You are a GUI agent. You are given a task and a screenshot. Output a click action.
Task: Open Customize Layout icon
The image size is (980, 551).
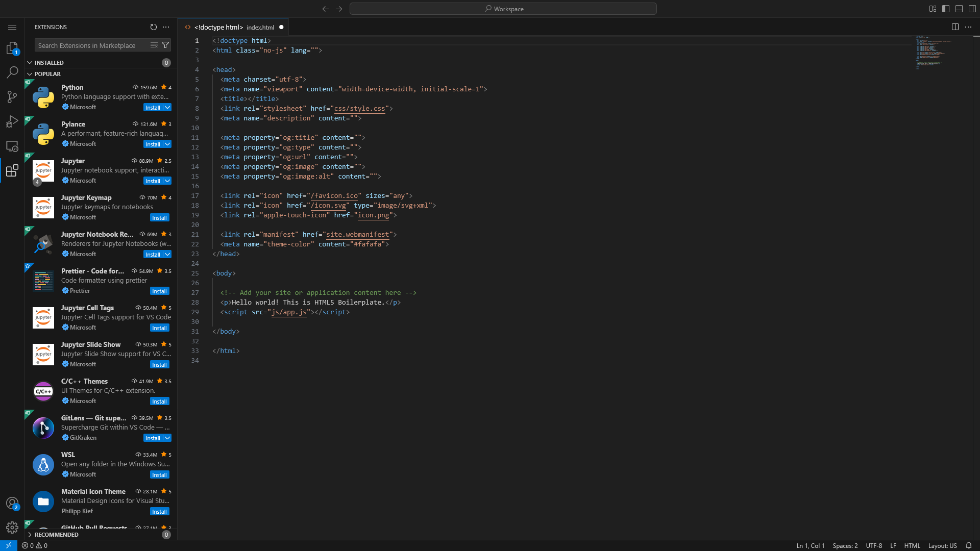coord(933,9)
